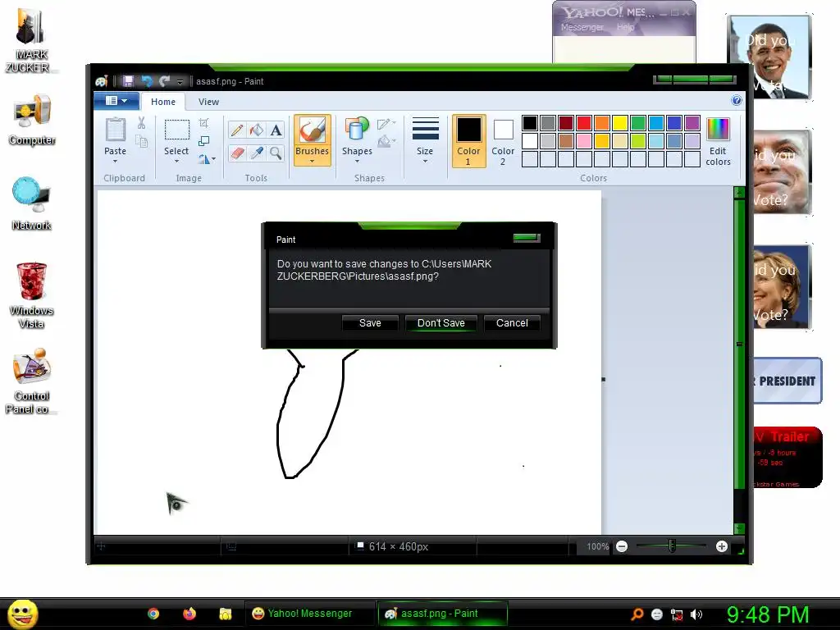This screenshot has width=840, height=630.
Task: Expand the Paste dropdown arrow
Action: 115,162
